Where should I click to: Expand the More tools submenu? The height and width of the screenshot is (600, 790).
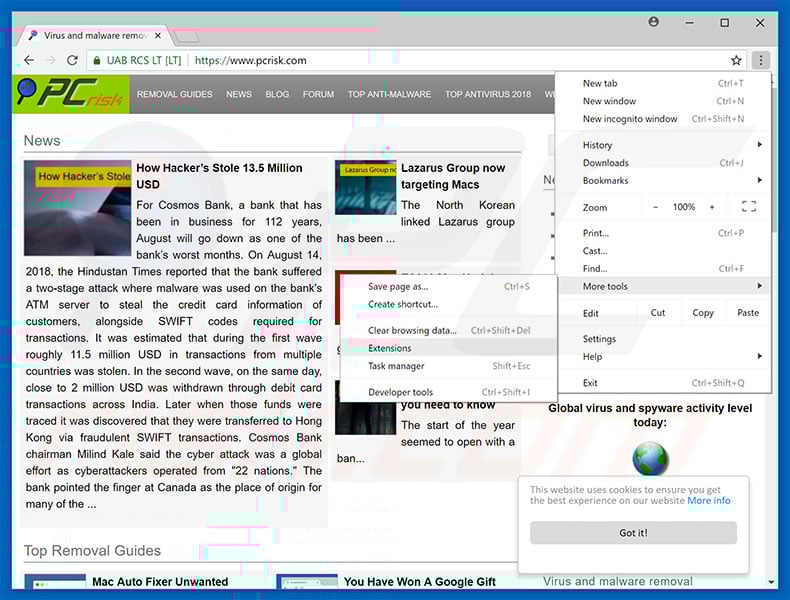point(664,286)
